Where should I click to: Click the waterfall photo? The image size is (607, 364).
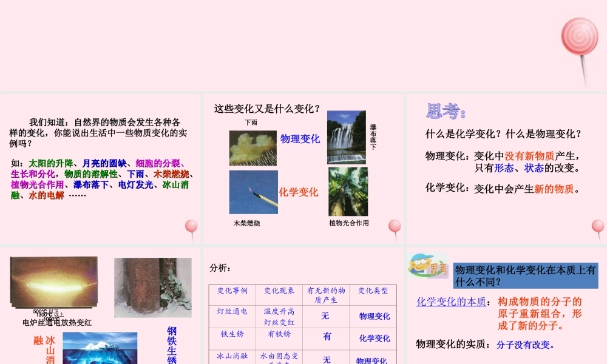pyautogui.click(x=347, y=137)
